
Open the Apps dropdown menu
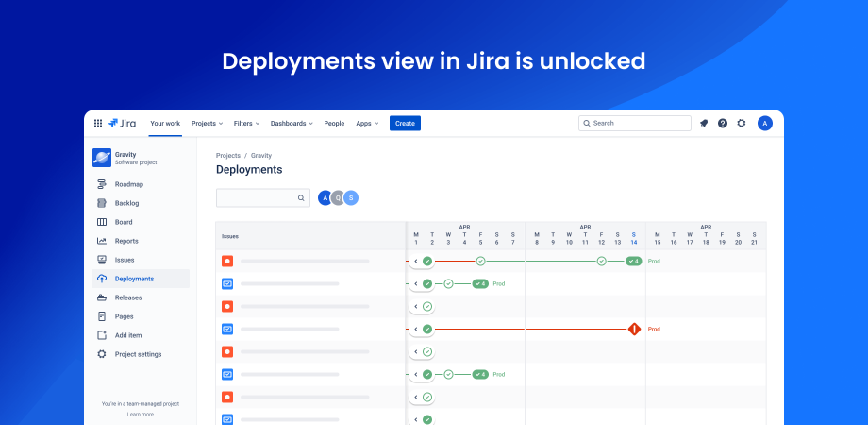coord(366,123)
